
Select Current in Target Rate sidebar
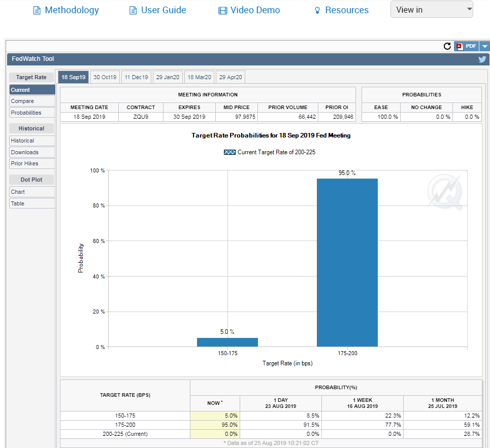click(32, 90)
